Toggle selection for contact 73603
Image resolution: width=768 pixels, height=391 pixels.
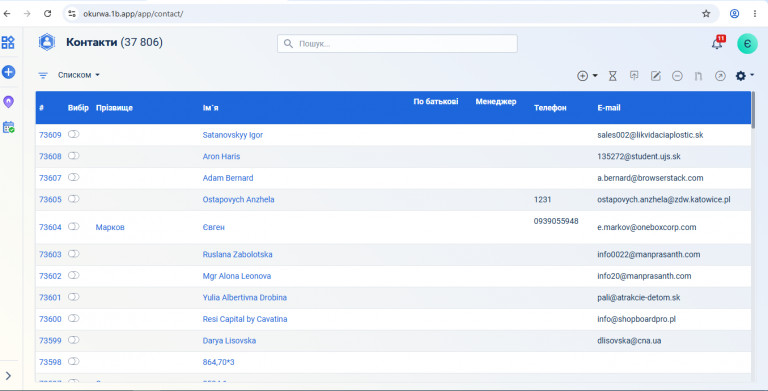(73, 254)
